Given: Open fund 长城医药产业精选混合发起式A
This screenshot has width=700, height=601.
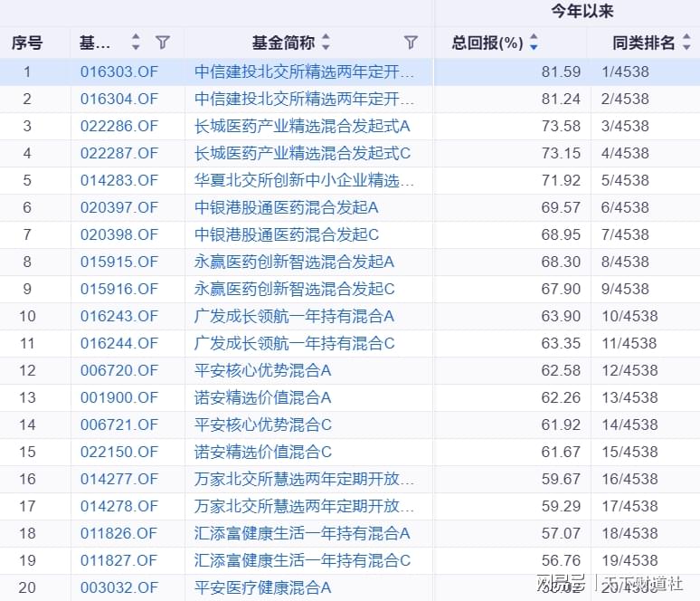Looking at the screenshot, I should [302, 126].
